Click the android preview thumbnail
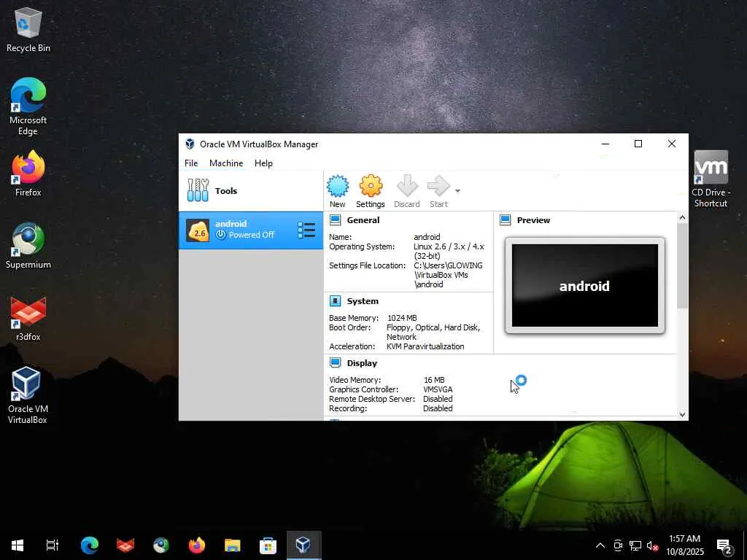This screenshot has width=747, height=560. [585, 286]
